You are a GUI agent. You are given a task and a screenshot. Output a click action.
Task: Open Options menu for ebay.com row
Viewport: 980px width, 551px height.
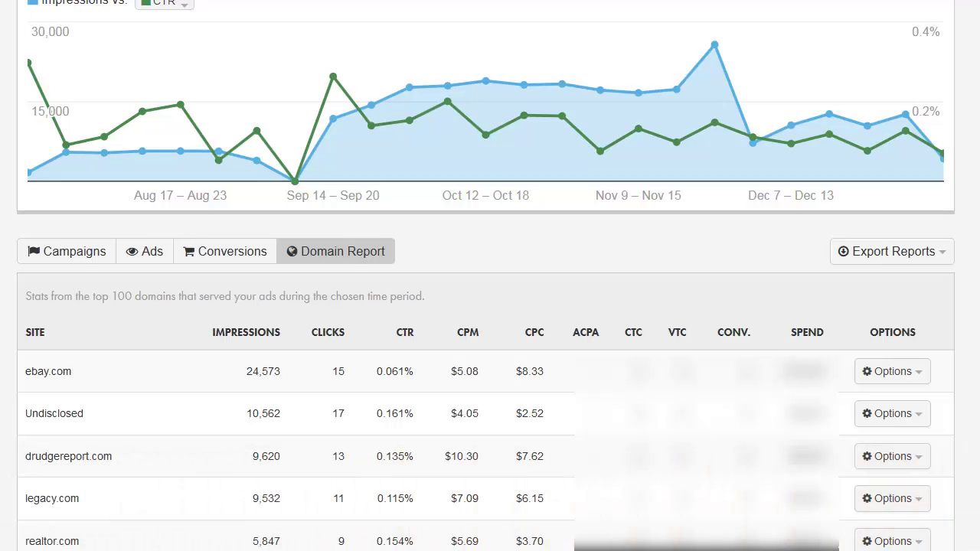[892, 371]
